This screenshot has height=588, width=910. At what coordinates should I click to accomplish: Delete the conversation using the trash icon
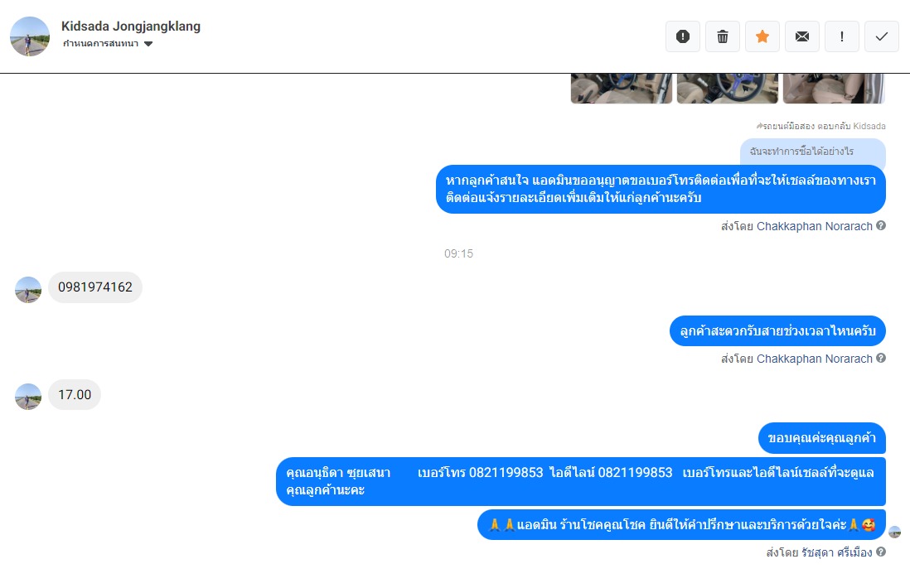pos(723,36)
